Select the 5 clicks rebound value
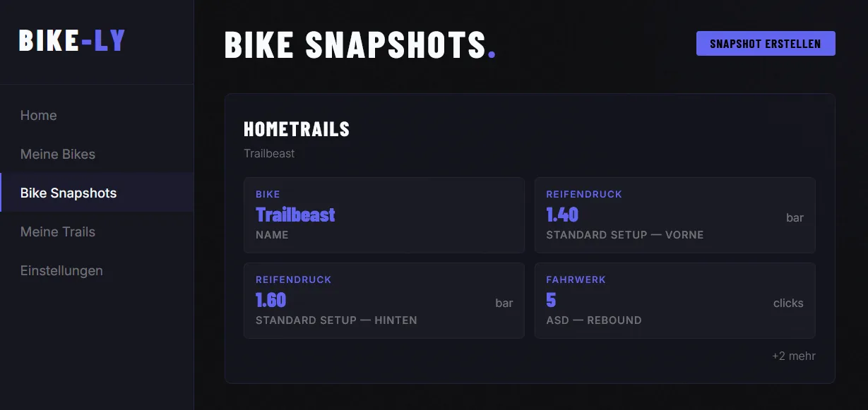This screenshot has width=868, height=410. coord(550,300)
